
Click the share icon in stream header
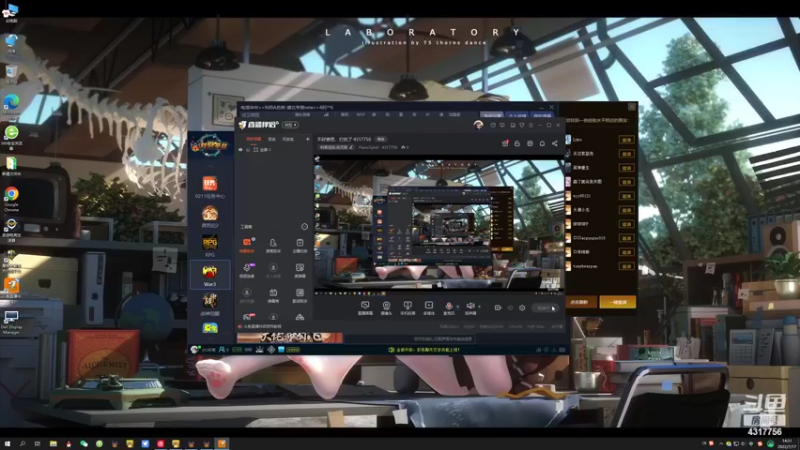555,143
